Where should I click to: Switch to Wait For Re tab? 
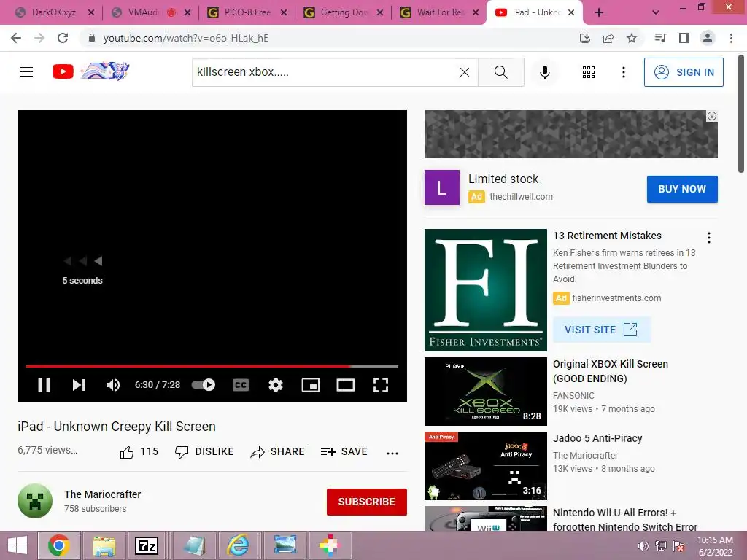[438, 12]
